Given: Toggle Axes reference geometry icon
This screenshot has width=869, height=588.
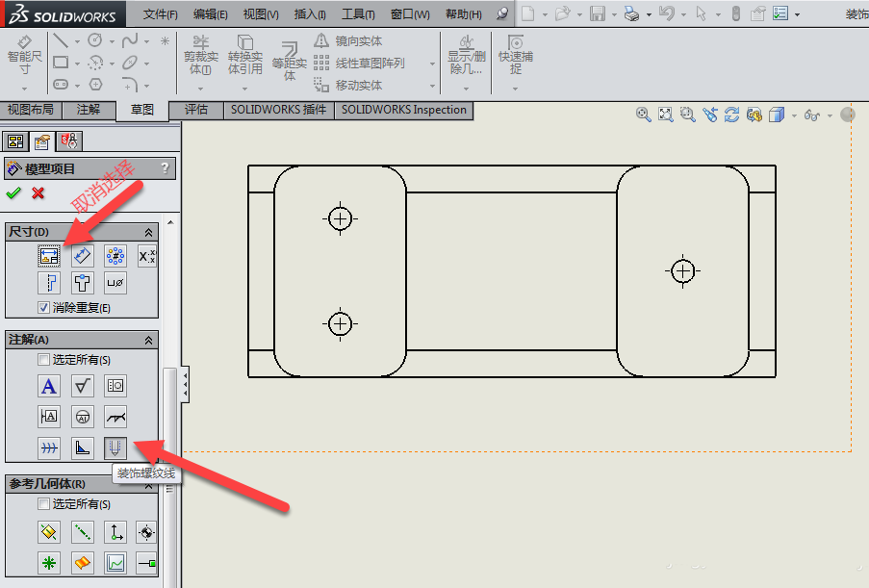Looking at the screenshot, I should (x=82, y=532).
